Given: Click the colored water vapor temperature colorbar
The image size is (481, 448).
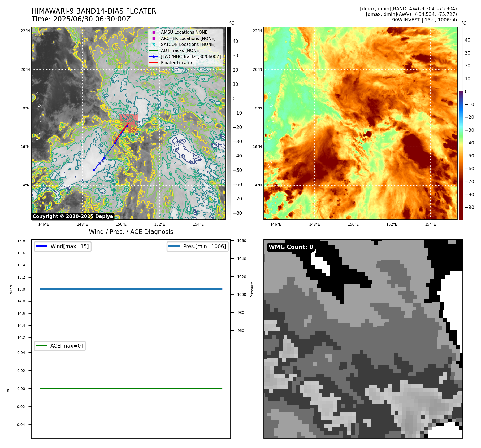Looking at the screenshot, I should [x=461, y=123].
